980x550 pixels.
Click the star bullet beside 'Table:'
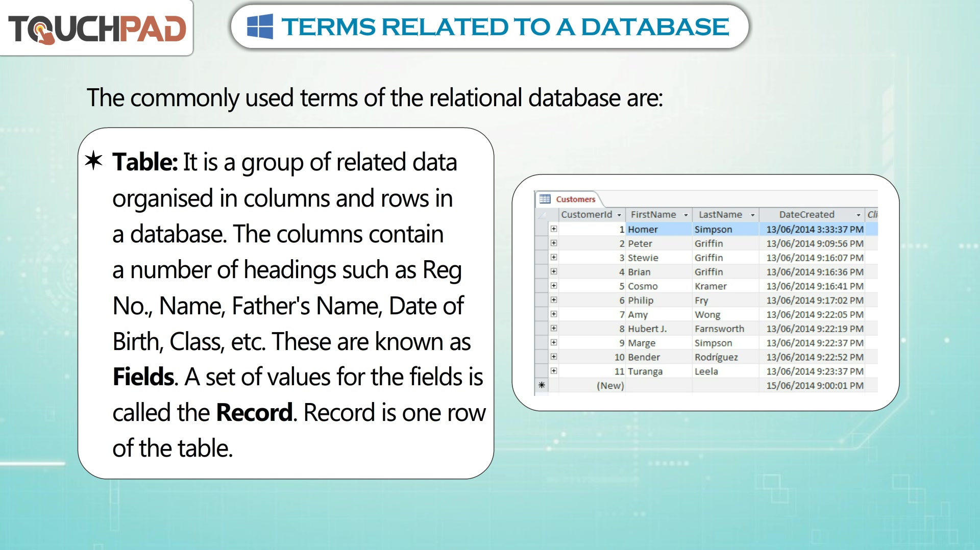coord(94,160)
